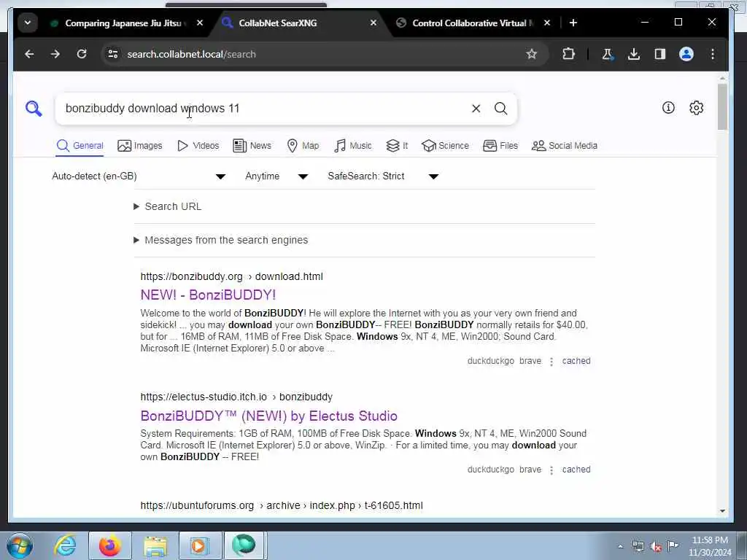The image size is (747, 560).
Task: Click the ubuntuforums.org archive URL
Action: point(282,506)
